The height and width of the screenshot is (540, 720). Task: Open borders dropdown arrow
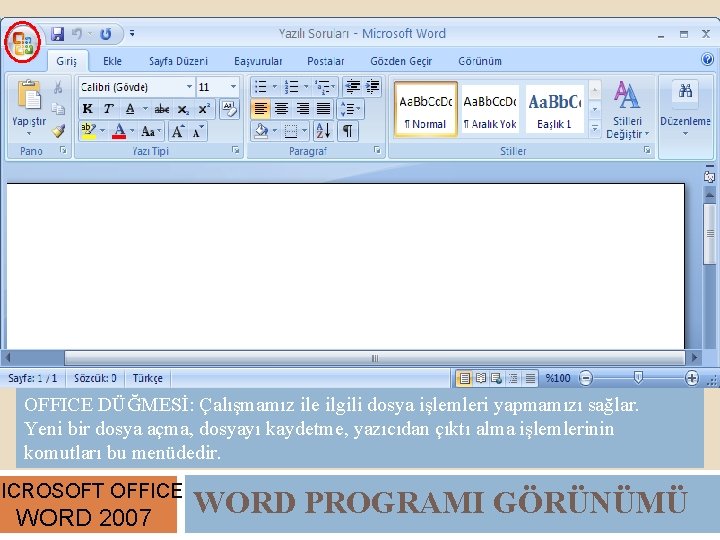click(x=304, y=131)
